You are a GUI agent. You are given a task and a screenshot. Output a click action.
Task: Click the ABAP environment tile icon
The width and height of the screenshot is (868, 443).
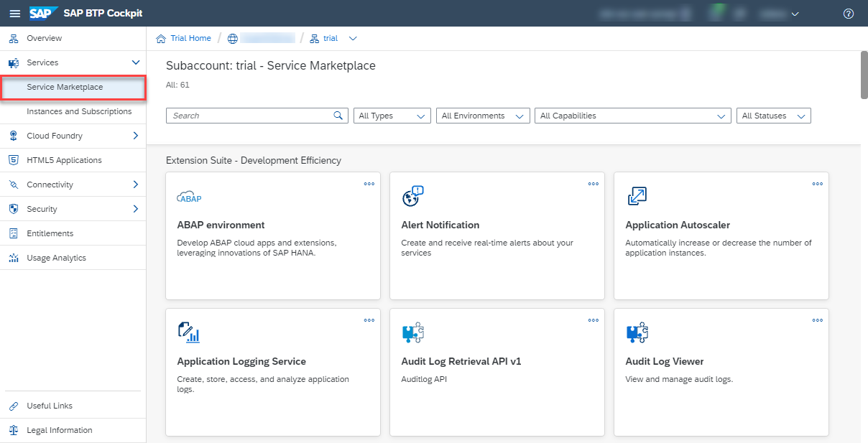(190, 197)
